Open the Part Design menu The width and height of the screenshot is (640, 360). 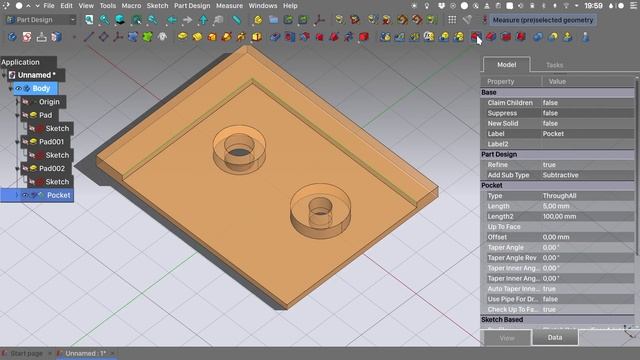point(192,6)
